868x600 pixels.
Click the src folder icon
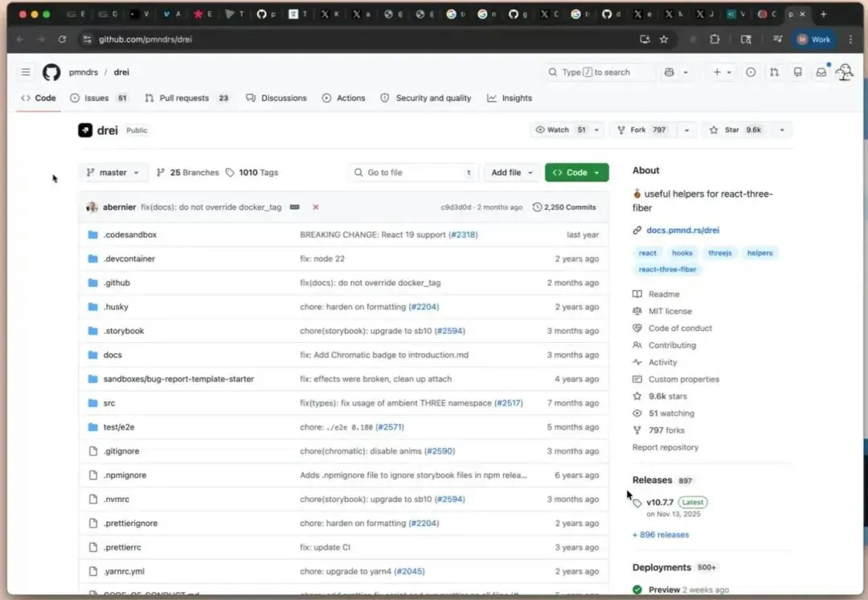[93, 403]
